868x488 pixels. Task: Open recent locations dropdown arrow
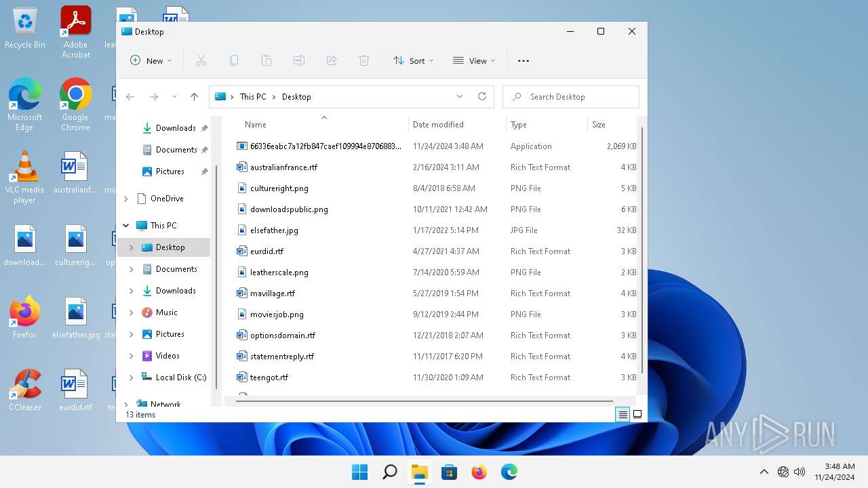174,97
